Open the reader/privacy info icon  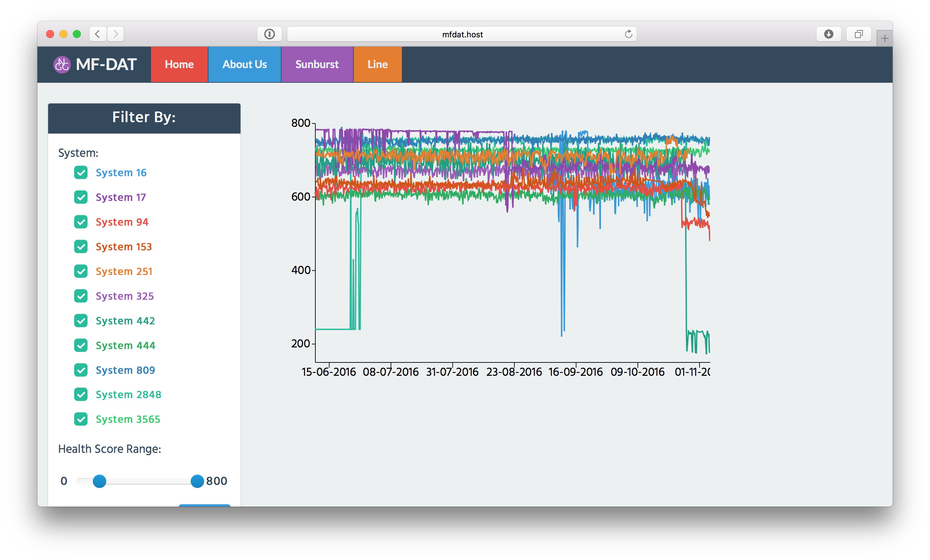point(269,34)
